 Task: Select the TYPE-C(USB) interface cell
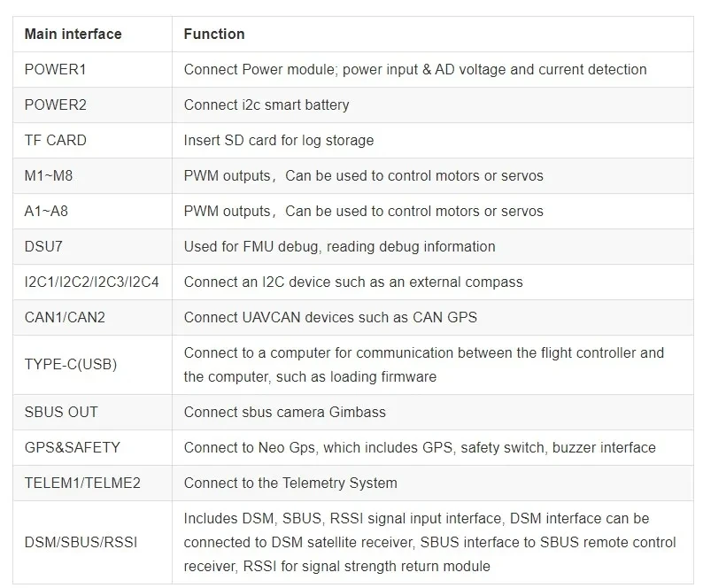(71, 365)
